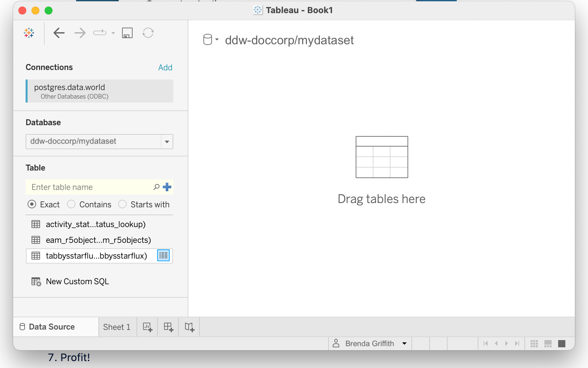Click the grid icon of eam_r5object table
Image resolution: width=588 pixels, height=368 pixels.
(x=36, y=240)
